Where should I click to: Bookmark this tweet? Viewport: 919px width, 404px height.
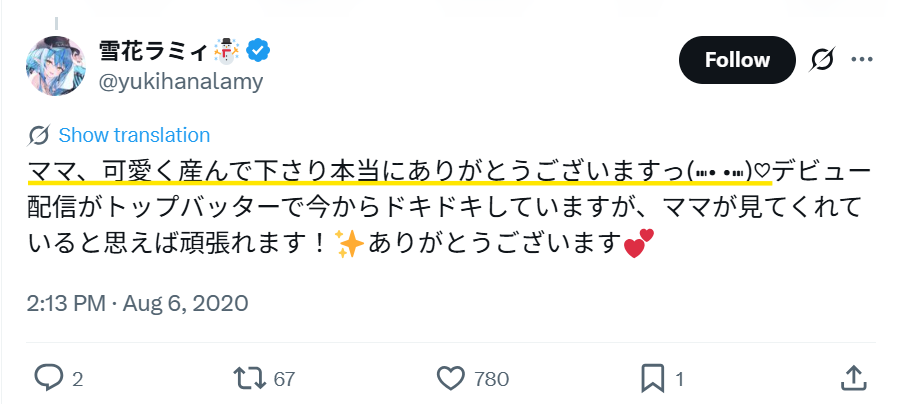(x=652, y=377)
